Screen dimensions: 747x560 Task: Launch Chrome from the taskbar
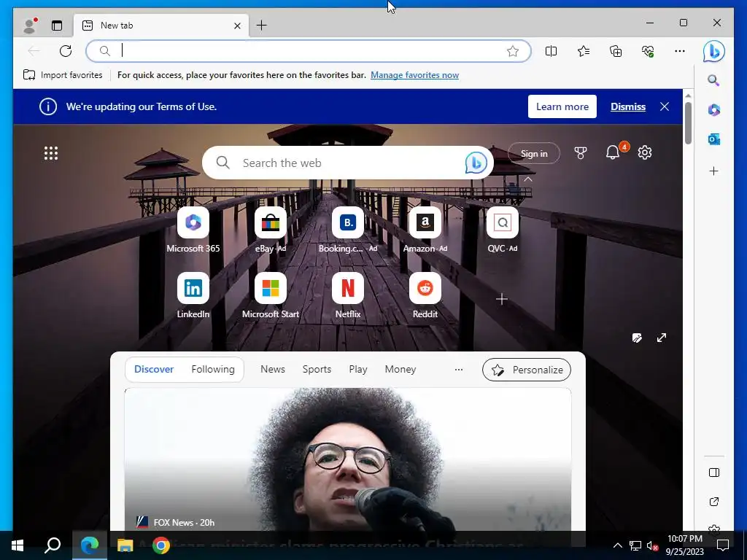[161, 545]
